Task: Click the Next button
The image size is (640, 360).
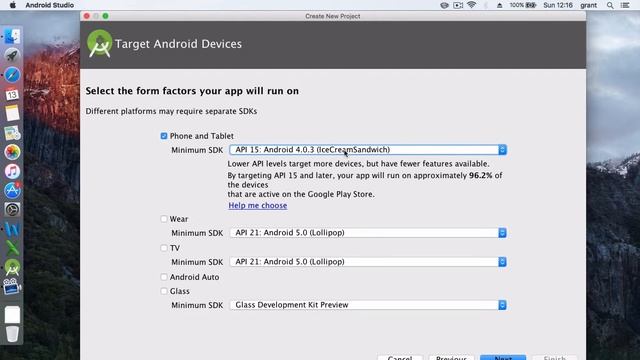Action: click(503, 357)
